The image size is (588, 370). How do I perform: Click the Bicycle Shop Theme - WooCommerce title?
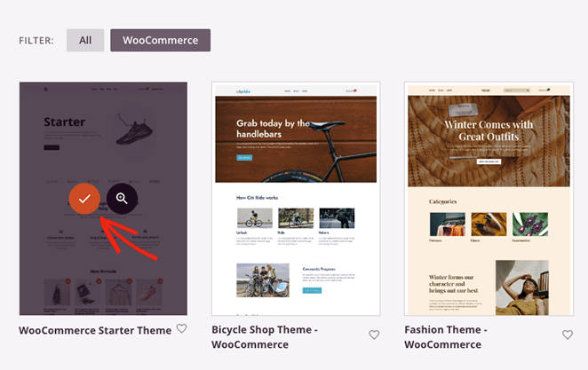pos(265,336)
